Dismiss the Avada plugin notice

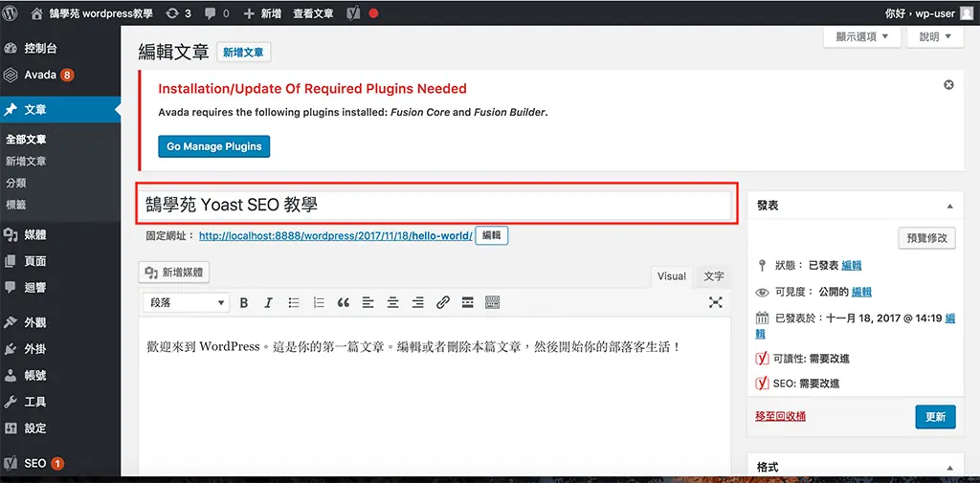click(948, 85)
